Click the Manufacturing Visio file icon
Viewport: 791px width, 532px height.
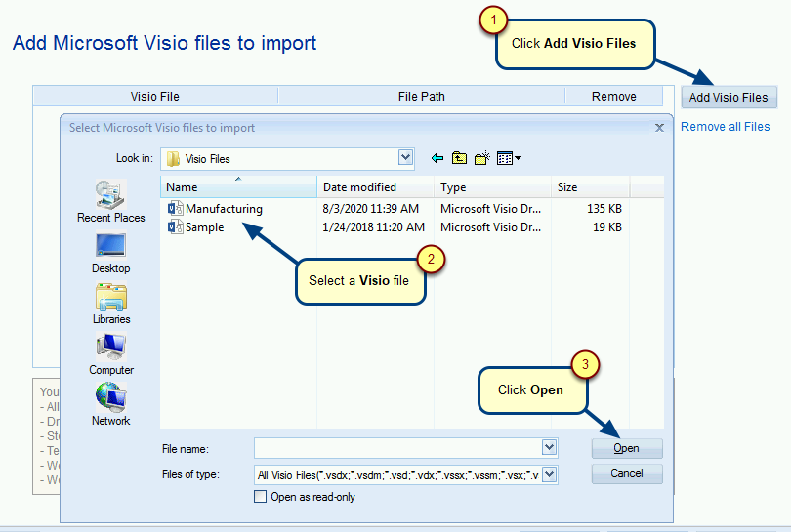point(175,208)
